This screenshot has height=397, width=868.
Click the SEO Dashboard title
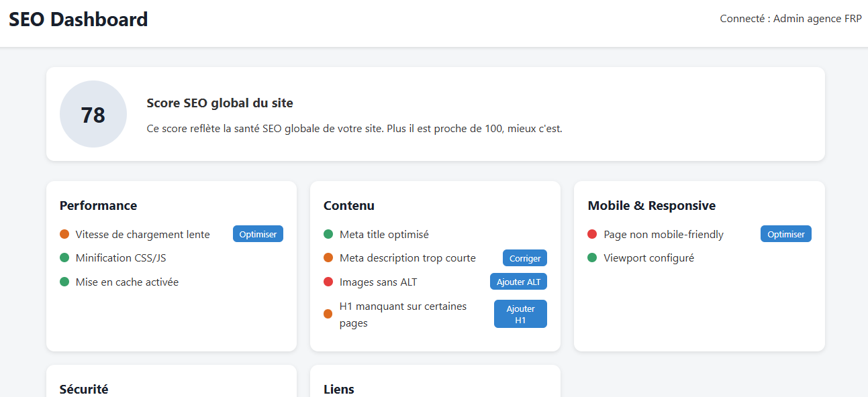tap(78, 19)
